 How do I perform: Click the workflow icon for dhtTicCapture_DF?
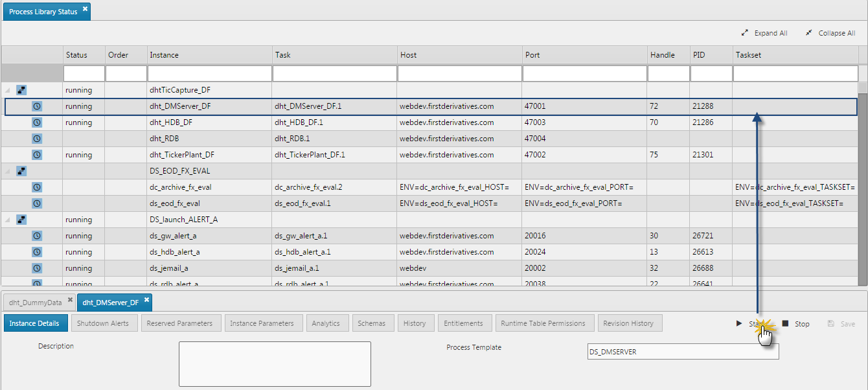[21, 90]
